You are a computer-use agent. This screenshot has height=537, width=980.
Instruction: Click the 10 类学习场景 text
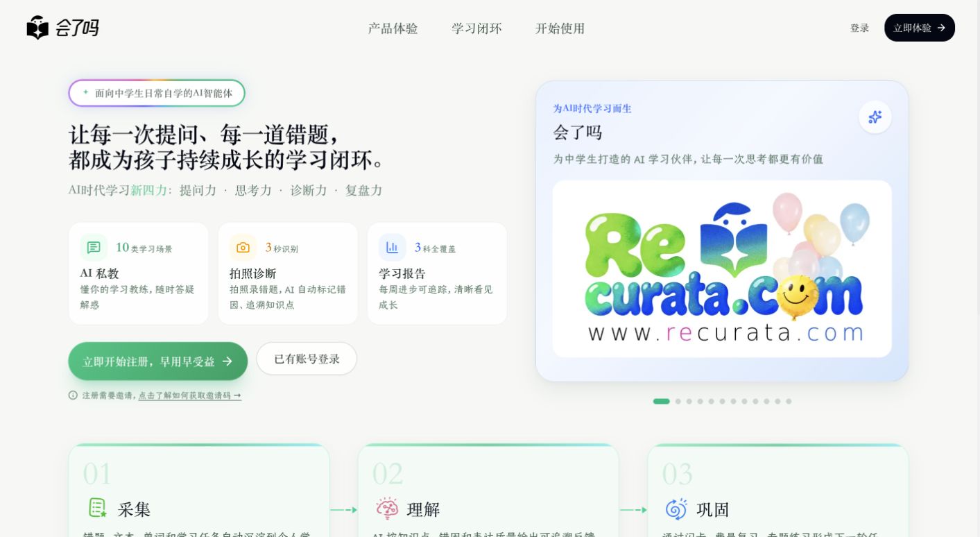pyautogui.click(x=144, y=248)
